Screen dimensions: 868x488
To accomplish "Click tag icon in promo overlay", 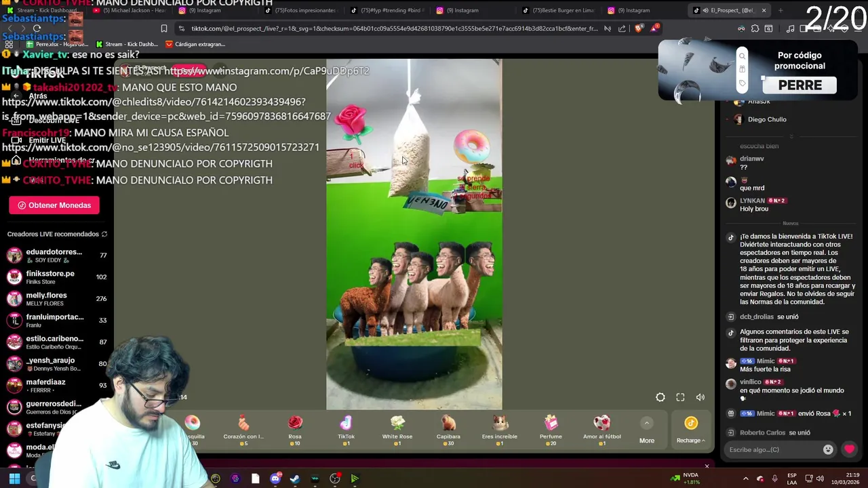I will pos(742,83).
